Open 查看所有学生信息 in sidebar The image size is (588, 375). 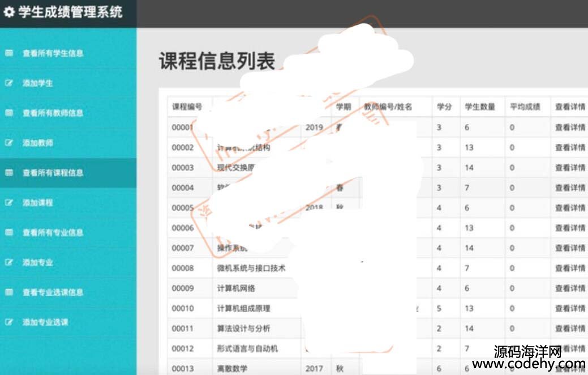(x=53, y=53)
